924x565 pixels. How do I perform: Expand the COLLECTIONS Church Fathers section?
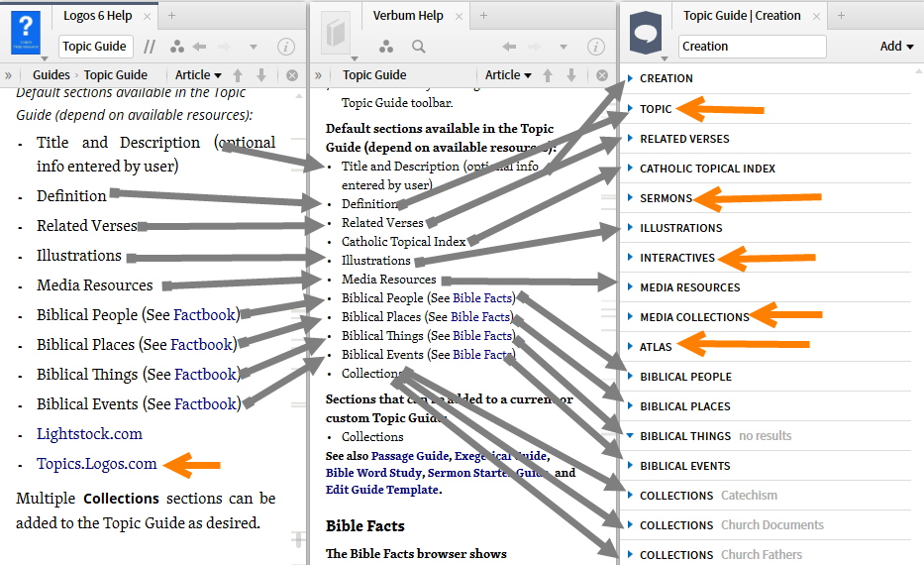point(630,555)
